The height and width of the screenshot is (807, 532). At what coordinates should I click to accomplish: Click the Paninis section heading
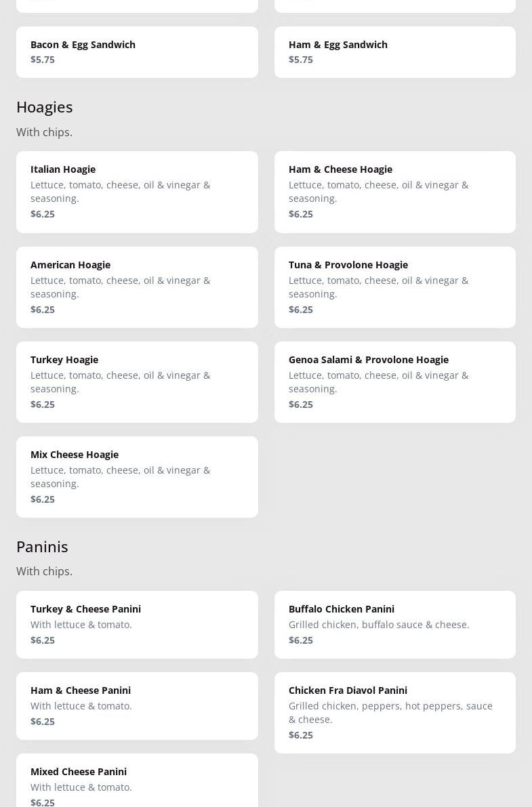pos(42,547)
